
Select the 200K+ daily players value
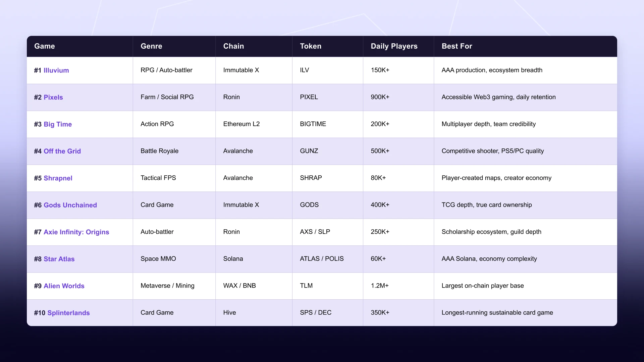coord(380,124)
